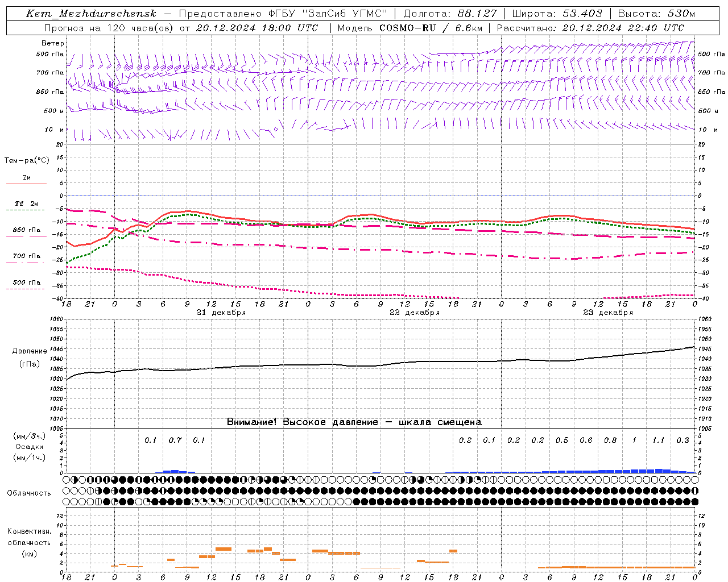Click the 2м temperature legend entry

tap(26, 178)
